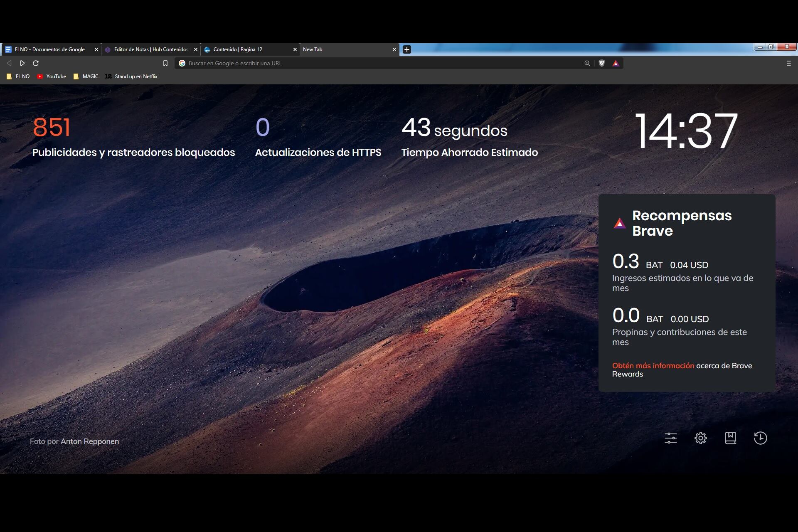The height and width of the screenshot is (532, 798).
Task: Open the customize dashboard sliders icon
Action: click(x=670, y=438)
